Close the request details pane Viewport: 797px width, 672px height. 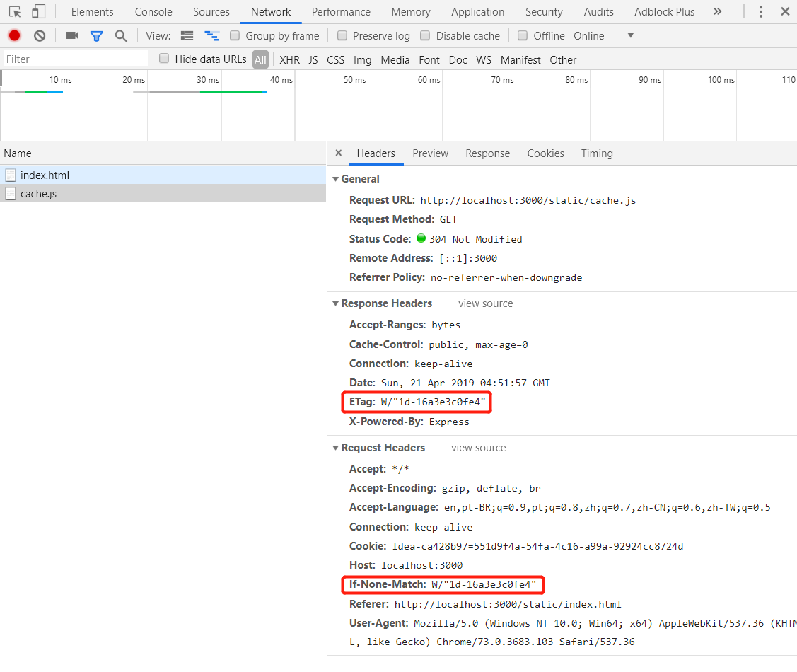(x=339, y=153)
